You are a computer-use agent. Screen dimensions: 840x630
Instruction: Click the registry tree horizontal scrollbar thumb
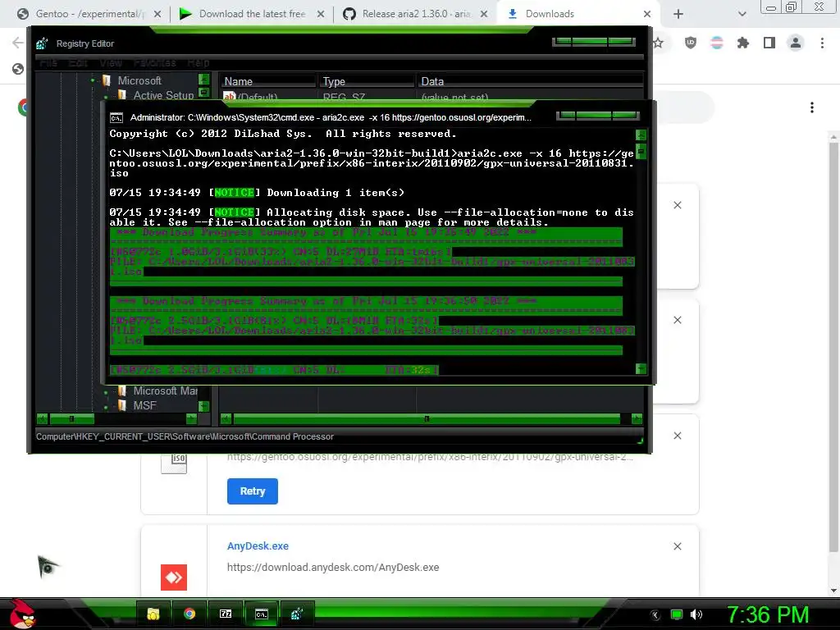pyautogui.click(x=72, y=418)
